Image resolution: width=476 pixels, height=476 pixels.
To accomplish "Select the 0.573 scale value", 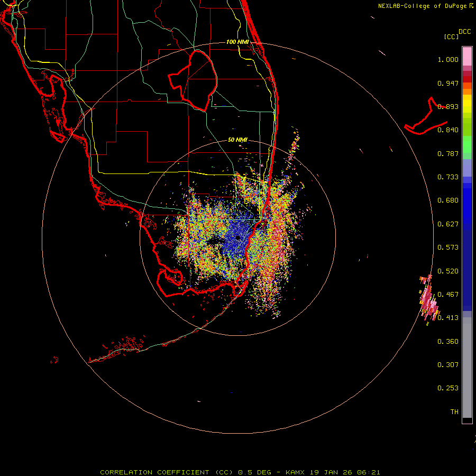I will click(448, 248).
